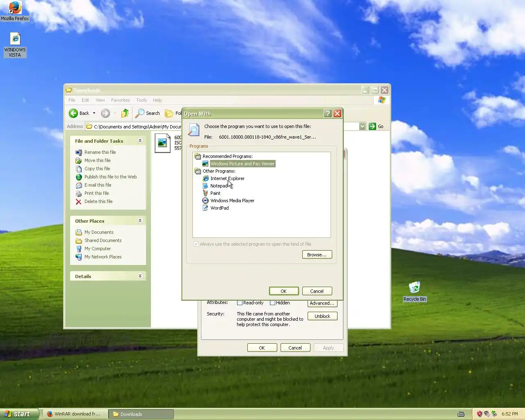Select the WINDOWS VISTA desktop icon
Image resolution: width=525 pixels, height=420 pixels.
[x=15, y=45]
